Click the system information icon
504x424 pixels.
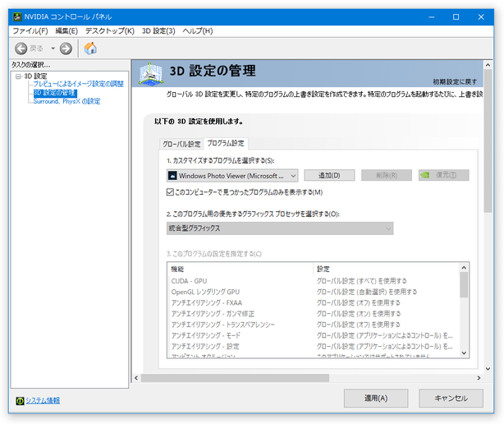pos(20,400)
